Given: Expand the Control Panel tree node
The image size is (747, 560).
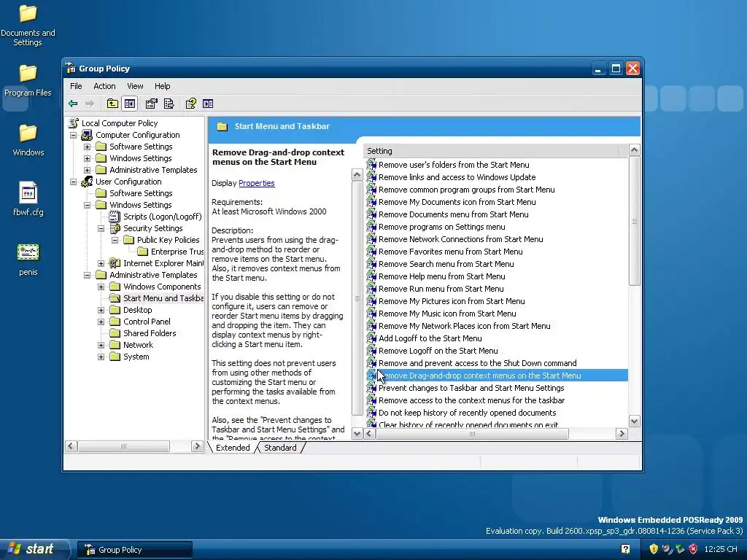Looking at the screenshot, I should click(x=101, y=322).
